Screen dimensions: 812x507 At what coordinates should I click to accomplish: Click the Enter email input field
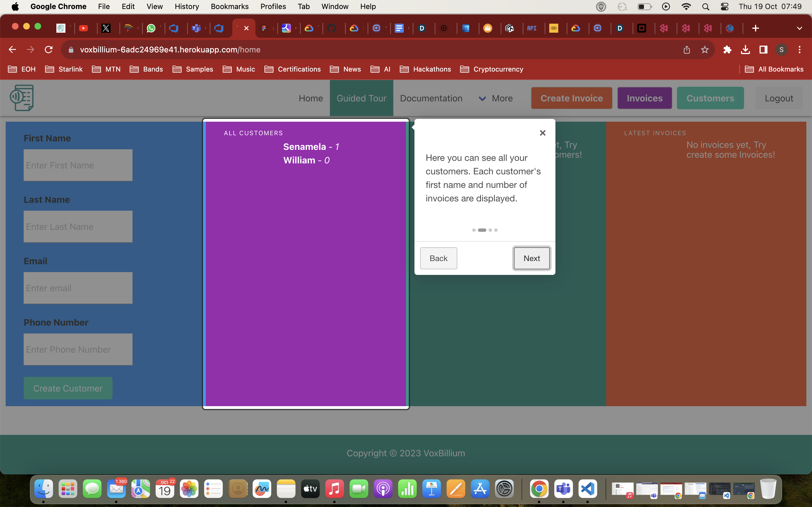click(78, 288)
